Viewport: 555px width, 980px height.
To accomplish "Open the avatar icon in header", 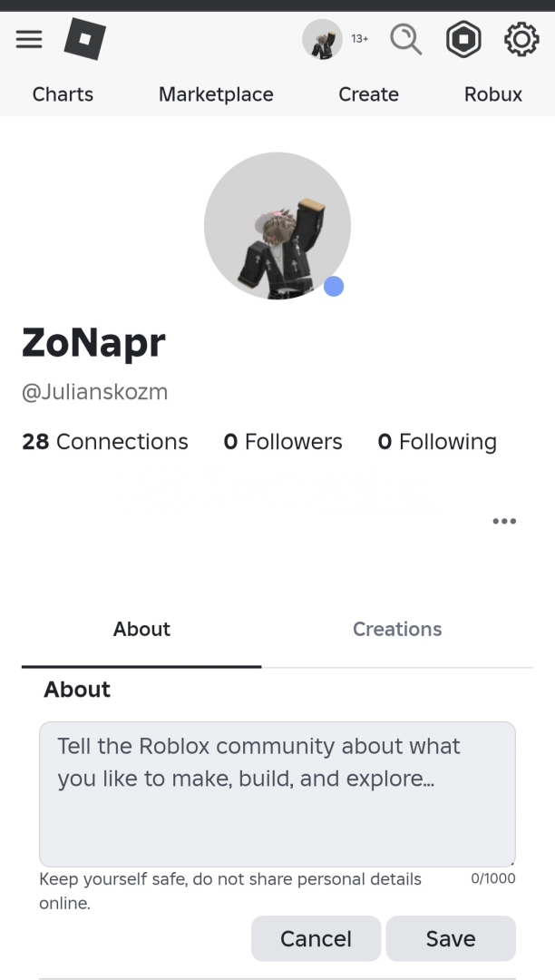I will tap(323, 40).
